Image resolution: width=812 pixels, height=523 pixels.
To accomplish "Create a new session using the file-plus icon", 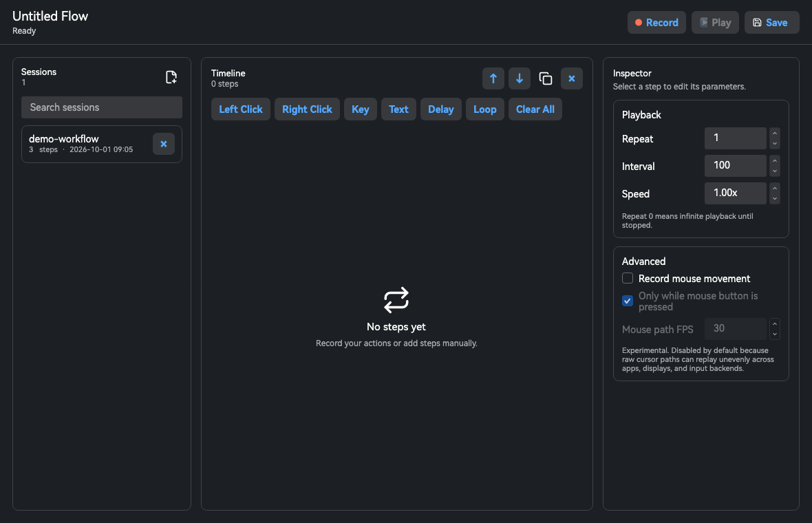I will pyautogui.click(x=171, y=77).
